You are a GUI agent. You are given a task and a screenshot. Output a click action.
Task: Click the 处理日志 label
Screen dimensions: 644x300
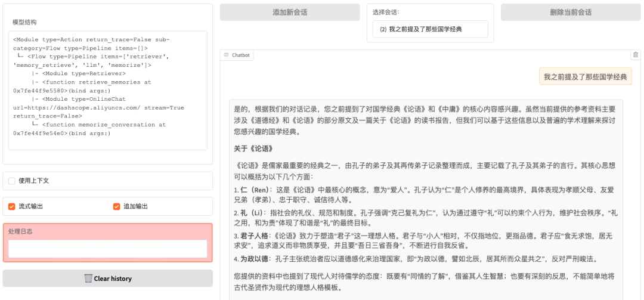[x=20, y=231]
